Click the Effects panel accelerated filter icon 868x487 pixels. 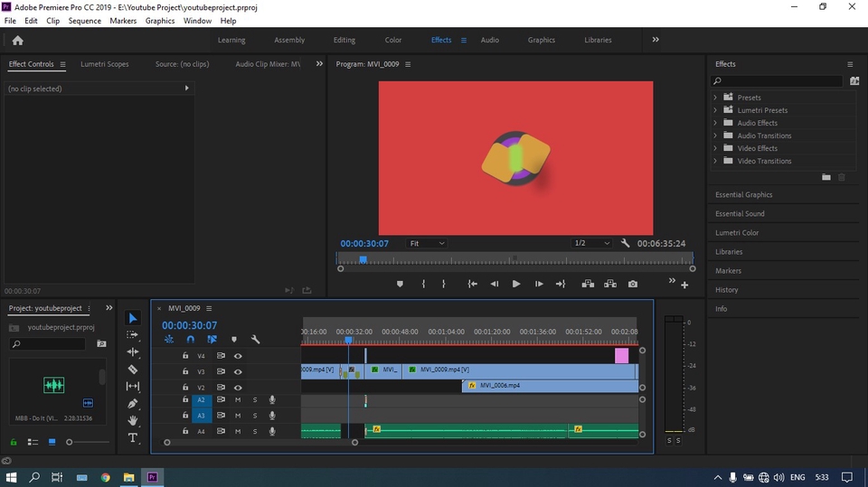click(x=854, y=80)
